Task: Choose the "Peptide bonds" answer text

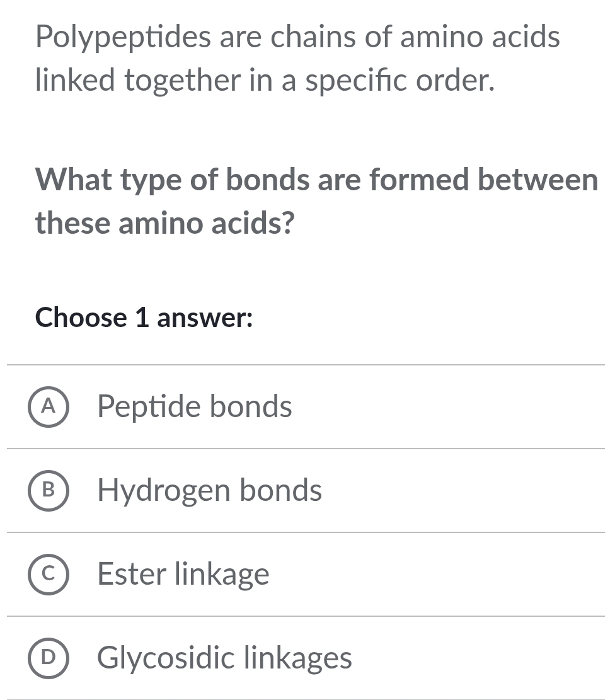Action: 195,406
